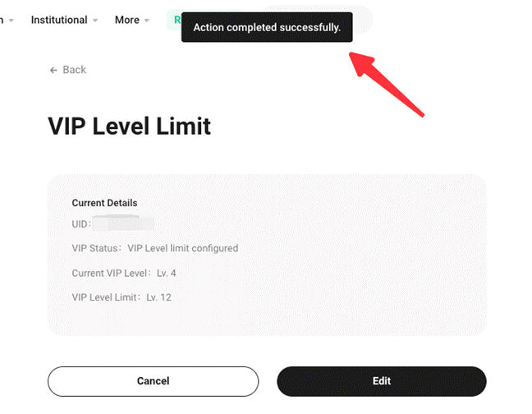Open the More menu
Screen dimensions: 532x414
pyautogui.click(x=127, y=20)
